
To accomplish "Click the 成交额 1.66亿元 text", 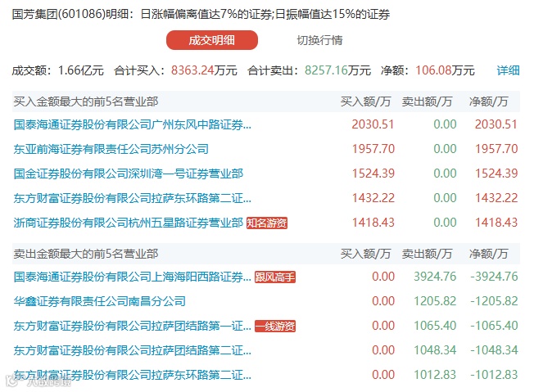I will [x=58, y=70].
